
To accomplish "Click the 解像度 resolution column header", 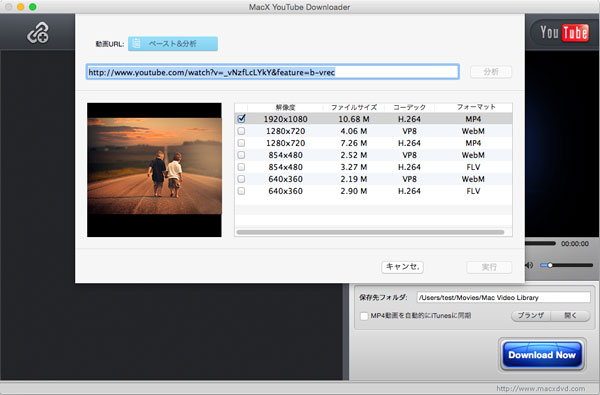I will point(285,107).
